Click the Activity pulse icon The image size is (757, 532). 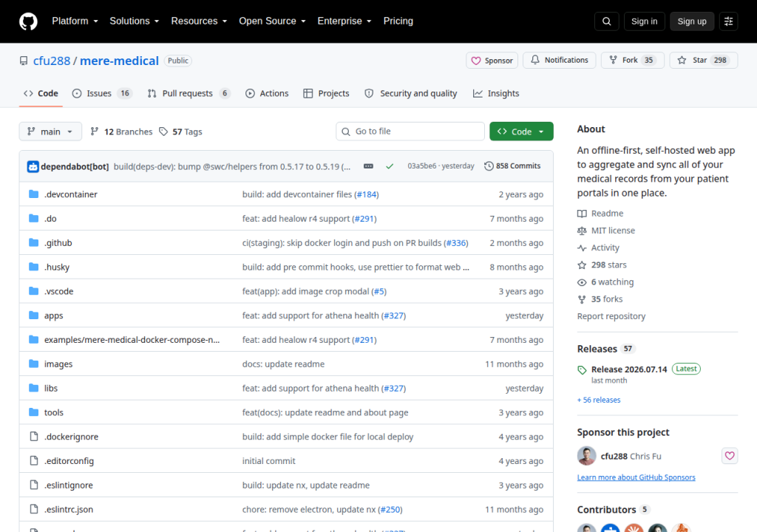[x=582, y=248]
